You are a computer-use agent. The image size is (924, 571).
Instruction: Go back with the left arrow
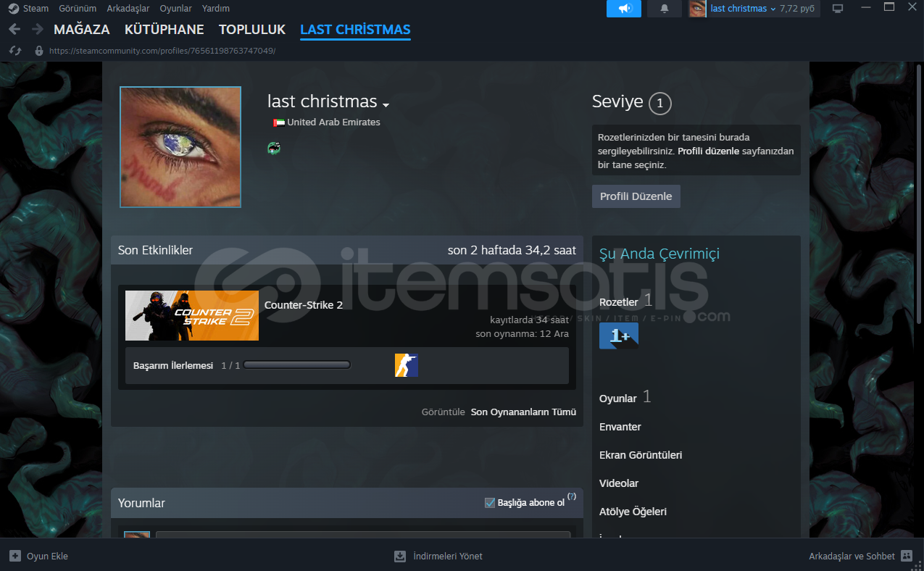click(14, 29)
